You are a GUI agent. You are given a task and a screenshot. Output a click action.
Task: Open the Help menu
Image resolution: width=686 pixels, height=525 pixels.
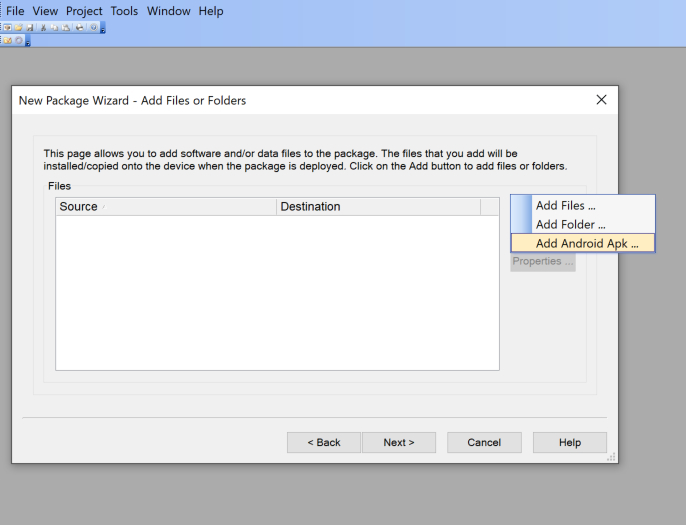point(211,11)
